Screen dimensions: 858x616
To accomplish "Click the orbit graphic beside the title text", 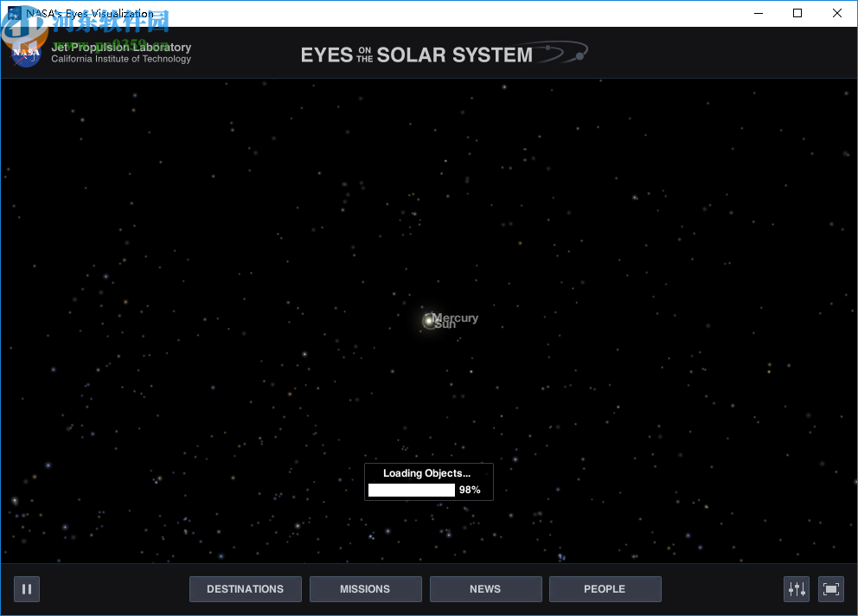I will (x=562, y=52).
